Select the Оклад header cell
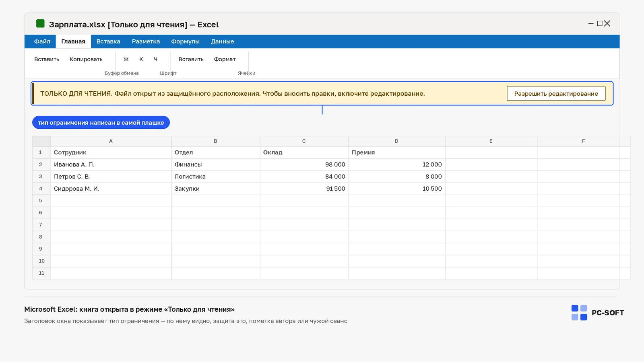The image size is (644, 362). point(304,152)
